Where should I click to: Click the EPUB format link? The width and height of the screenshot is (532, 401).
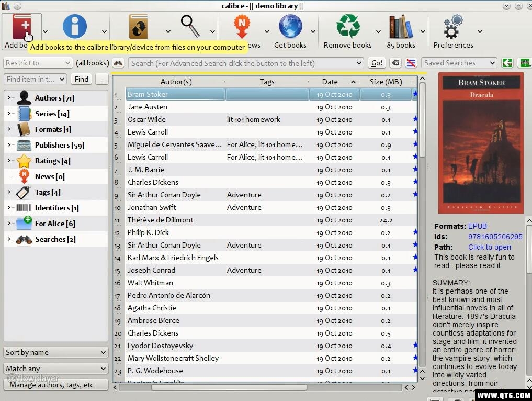click(x=478, y=226)
